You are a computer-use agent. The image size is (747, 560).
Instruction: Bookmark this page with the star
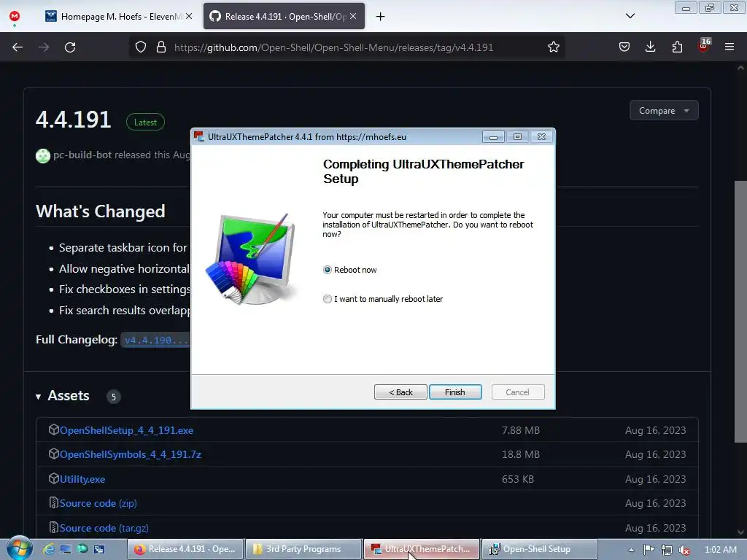pos(553,47)
